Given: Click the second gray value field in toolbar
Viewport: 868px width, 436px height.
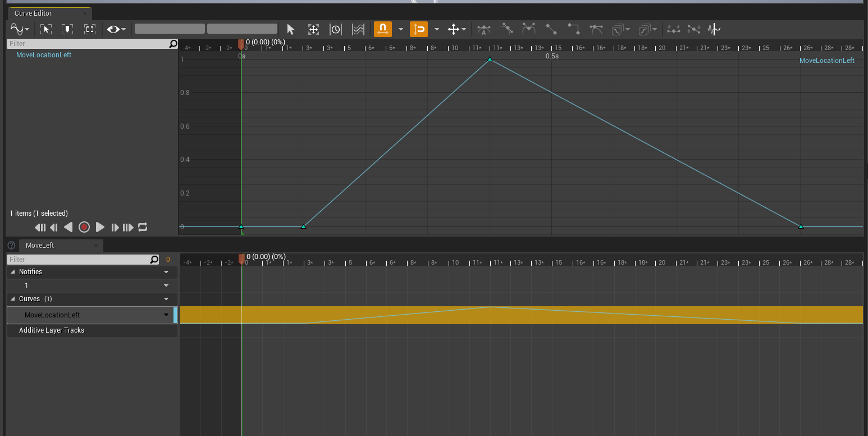Looking at the screenshot, I should coord(242,29).
